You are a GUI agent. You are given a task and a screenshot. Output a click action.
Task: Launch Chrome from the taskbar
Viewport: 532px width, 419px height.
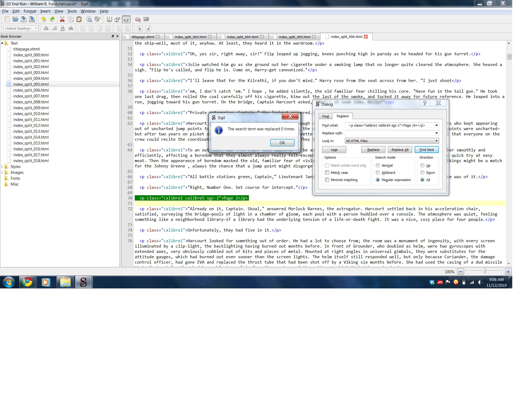27,282
